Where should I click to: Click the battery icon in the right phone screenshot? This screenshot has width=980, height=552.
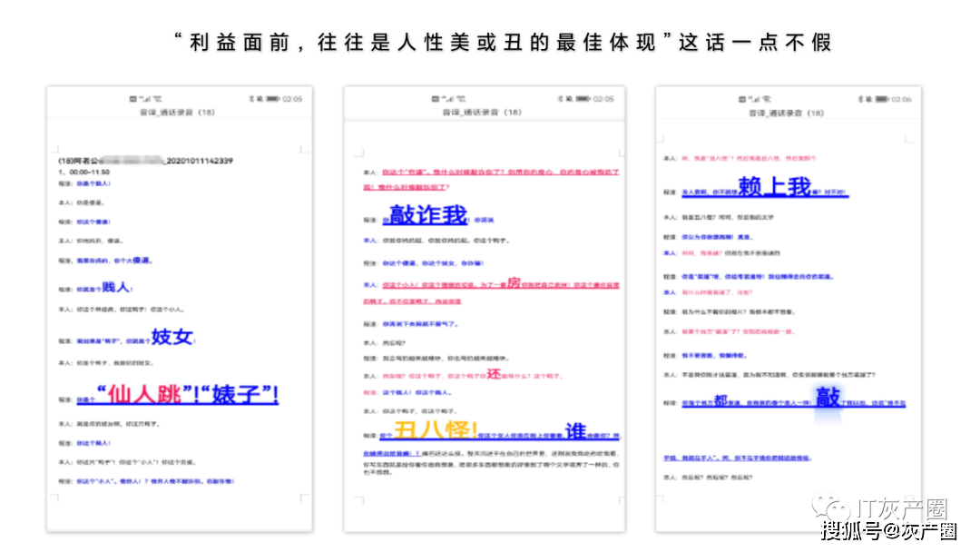[882, 99]
